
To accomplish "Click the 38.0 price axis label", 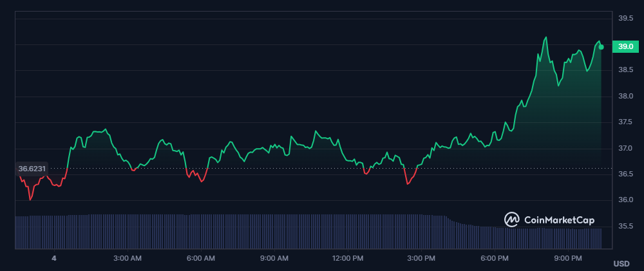I will [x=625, y=97].
